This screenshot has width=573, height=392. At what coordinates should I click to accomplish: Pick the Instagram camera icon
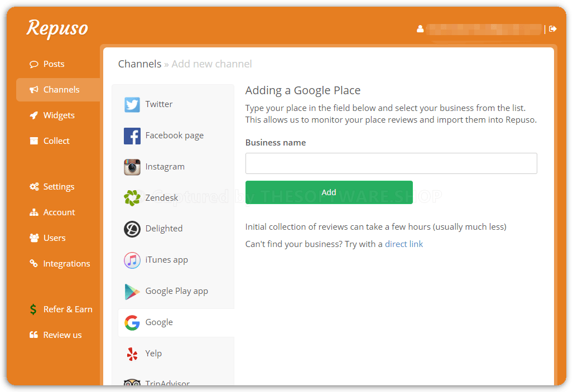(132, 167)
